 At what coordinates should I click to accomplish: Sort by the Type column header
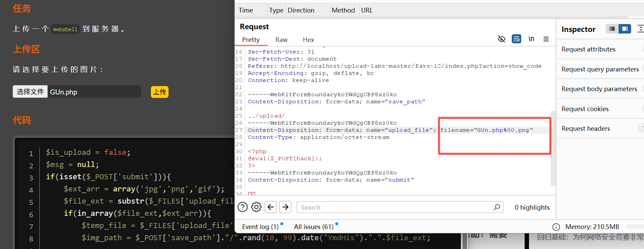(x=276, y=10)
